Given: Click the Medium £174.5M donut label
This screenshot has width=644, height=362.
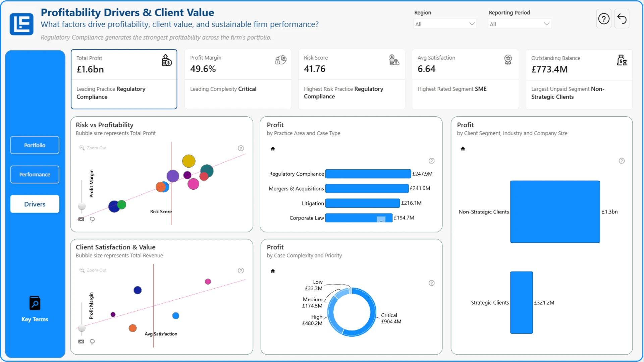Looking at the screenshot, I should [x=312, y=303].
